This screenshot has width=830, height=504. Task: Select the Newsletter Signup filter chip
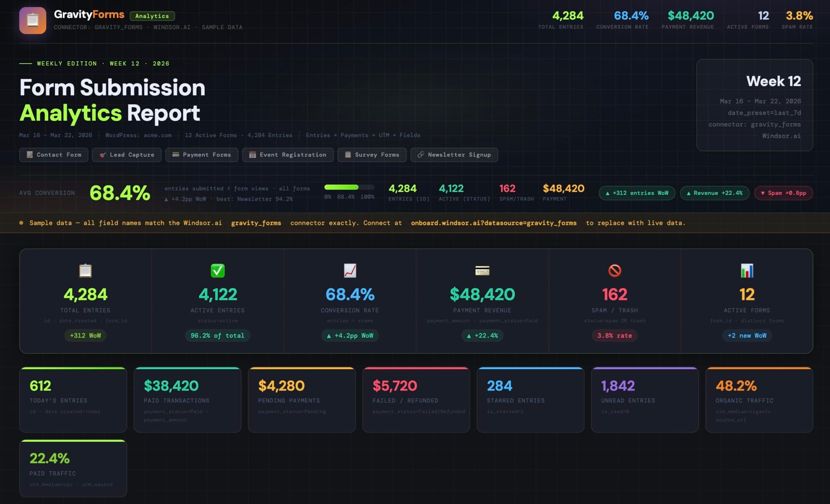454,155
